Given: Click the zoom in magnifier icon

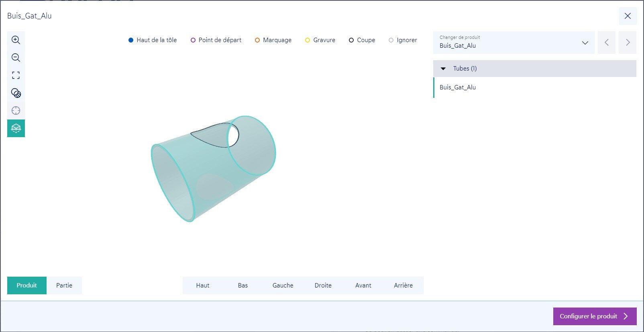Looking at the screenshot, I should (16, 40).
